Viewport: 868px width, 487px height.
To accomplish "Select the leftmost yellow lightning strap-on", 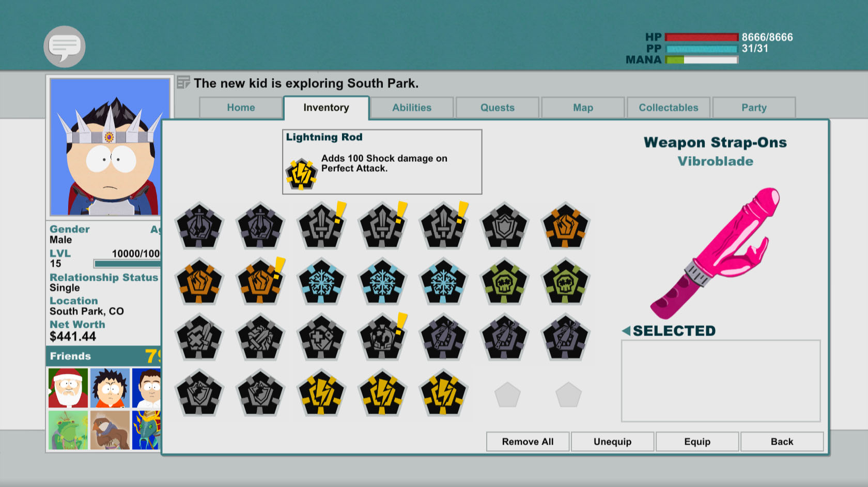I will click(x=321, y=393).
